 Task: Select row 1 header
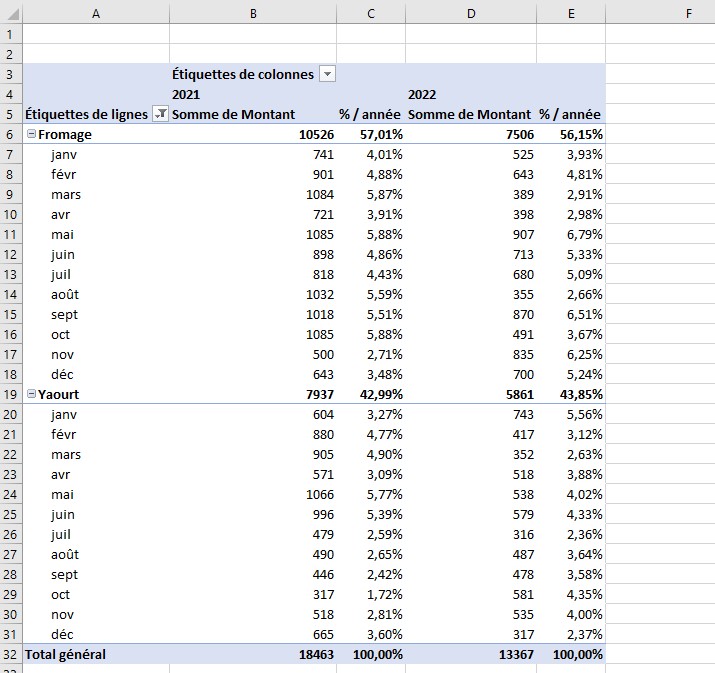click(11, 34)
